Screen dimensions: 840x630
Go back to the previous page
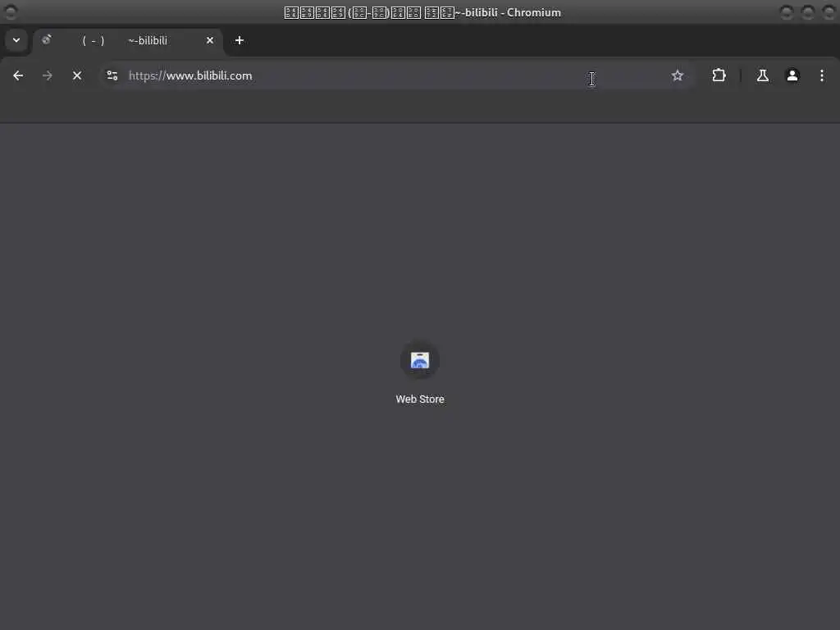pos(18,75)
